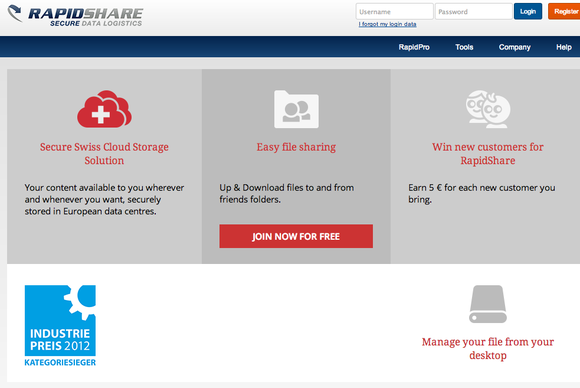Viewport: 580px width, 388px height.
Task: Click 'Your content available to you wherever' text
Action: coord(104,188)
